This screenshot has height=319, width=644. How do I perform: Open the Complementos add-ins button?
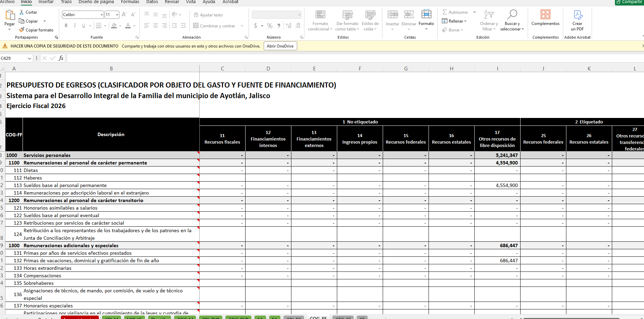(546, 18)
